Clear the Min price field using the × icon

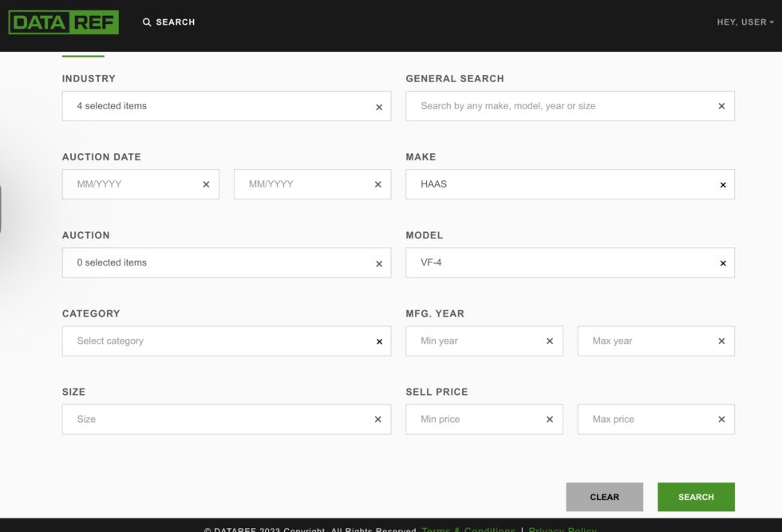(x=549, y=419)
